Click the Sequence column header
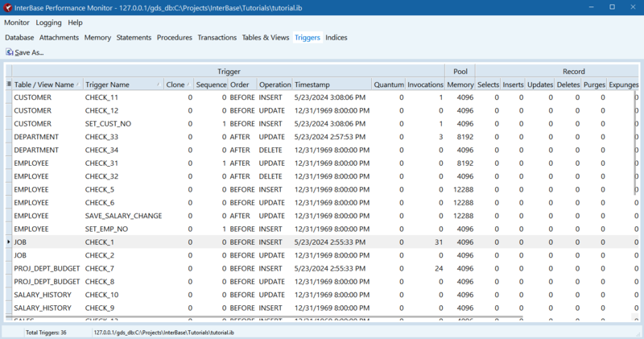 [x=211, y=85]
